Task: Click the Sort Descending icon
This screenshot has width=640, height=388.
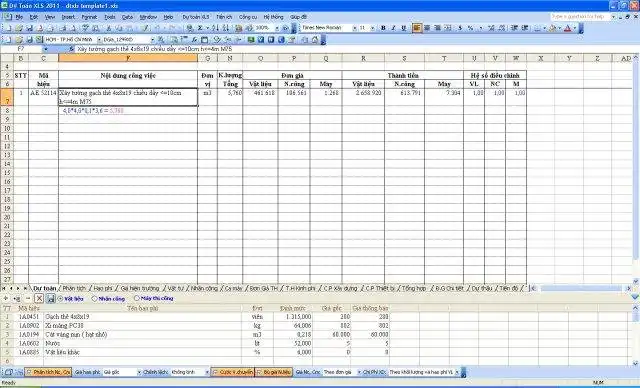Action: tap(226, 28)
